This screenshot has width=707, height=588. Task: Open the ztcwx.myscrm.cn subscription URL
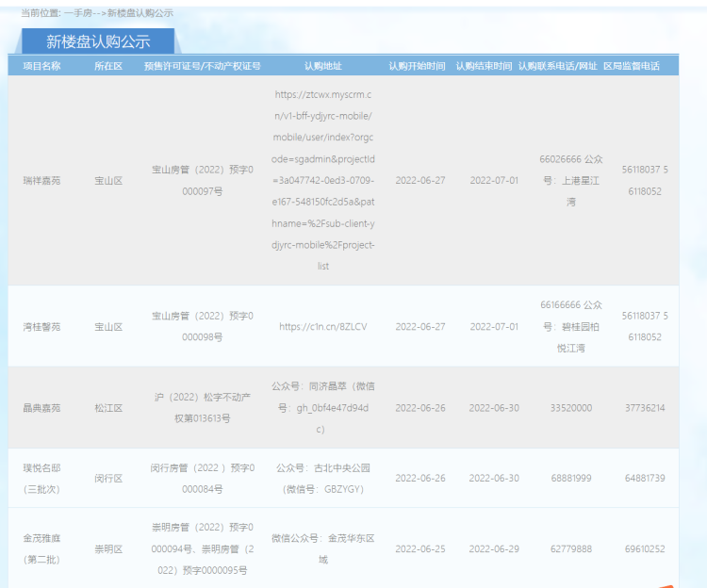click(x=322, y=180)
